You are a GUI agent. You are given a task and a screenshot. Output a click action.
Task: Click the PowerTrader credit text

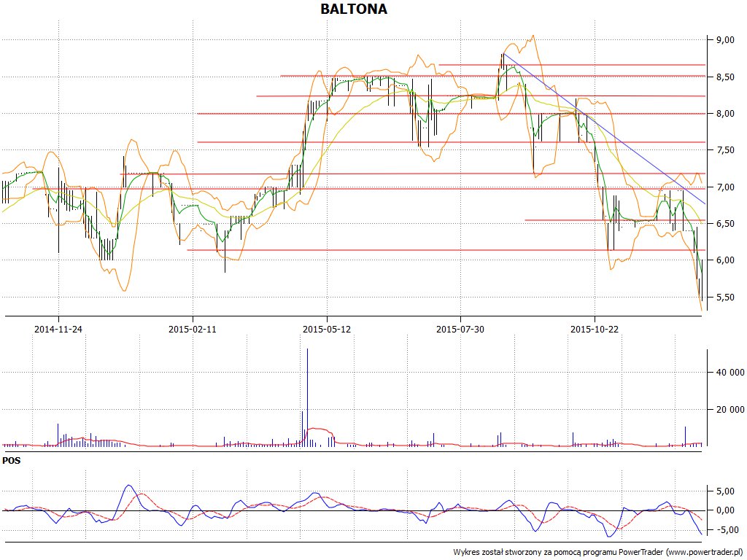(599, 553)
